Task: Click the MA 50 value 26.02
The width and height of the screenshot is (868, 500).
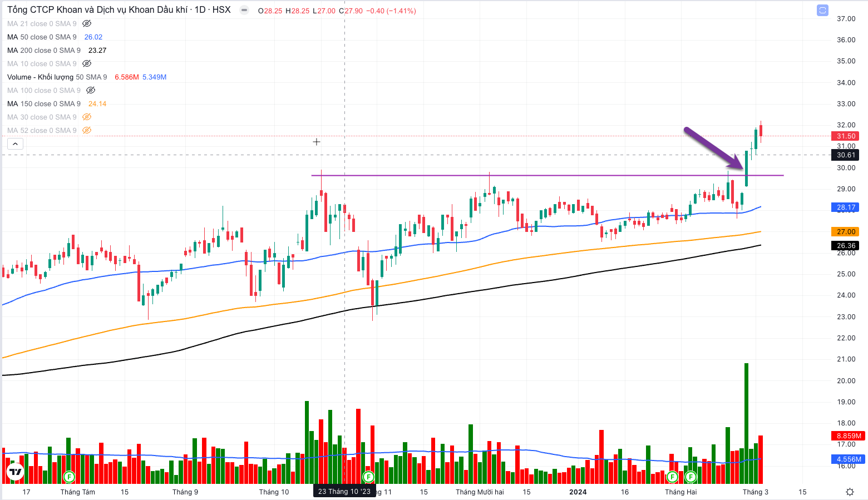Action: click(x=93, y=37)
